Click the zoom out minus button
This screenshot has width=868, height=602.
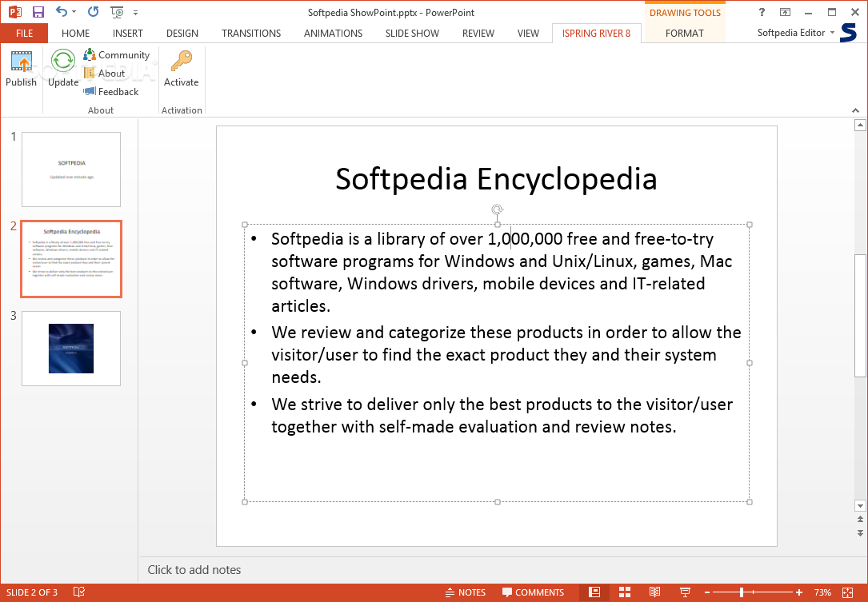(707, 592)
